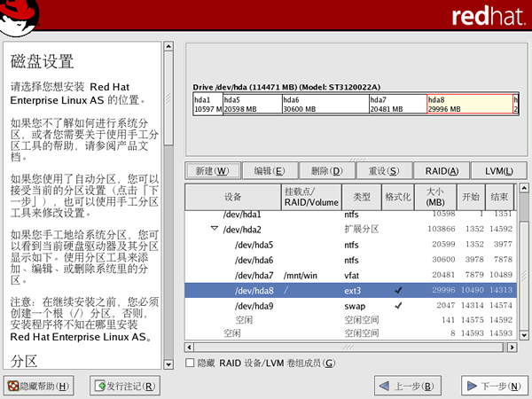Click help panel scroll down arrow
532x399 pixels.
coord(168,364)
